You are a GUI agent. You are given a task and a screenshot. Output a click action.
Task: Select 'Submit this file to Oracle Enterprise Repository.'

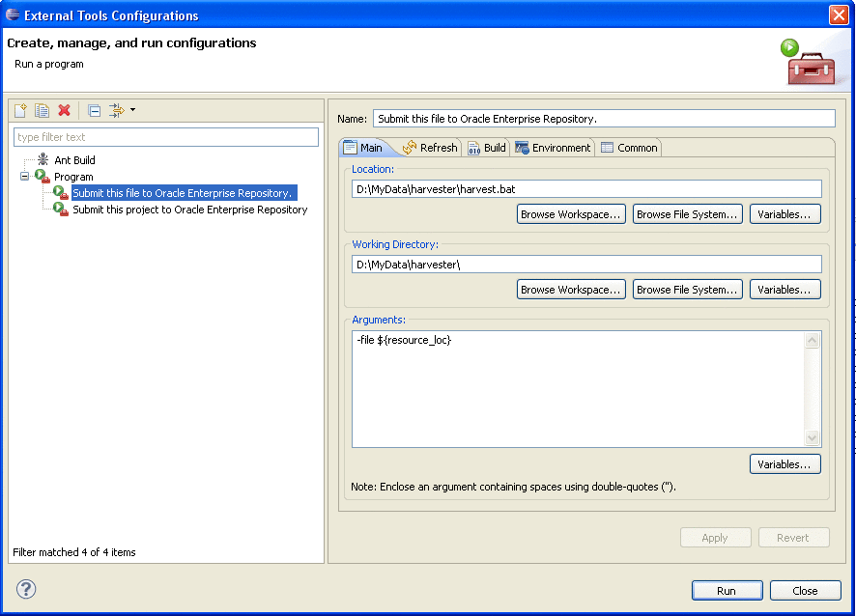click(x=185, y=192)
